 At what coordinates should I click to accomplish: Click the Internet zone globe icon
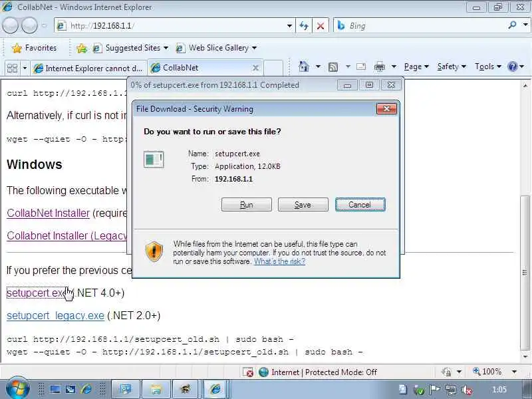(x=263, y=372)
